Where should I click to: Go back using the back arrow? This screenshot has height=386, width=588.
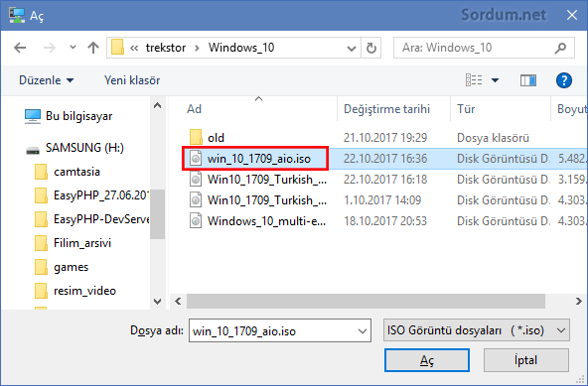20,48
